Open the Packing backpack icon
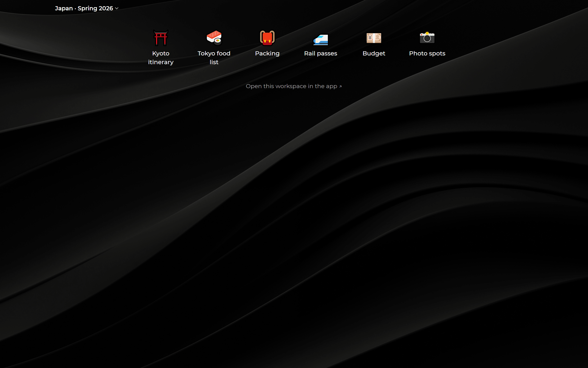588x368 pixels. click(267, 38)
